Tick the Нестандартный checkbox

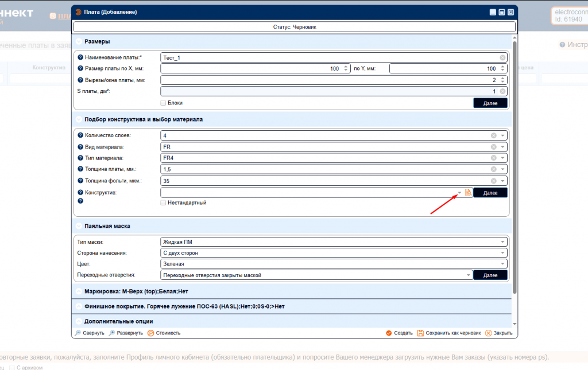click(x=164, y=202)
